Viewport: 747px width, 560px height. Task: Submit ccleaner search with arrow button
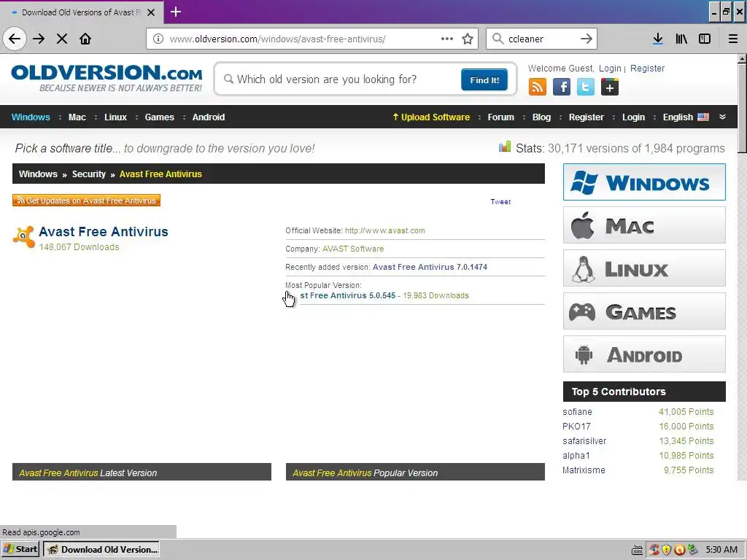pos(587,39)
